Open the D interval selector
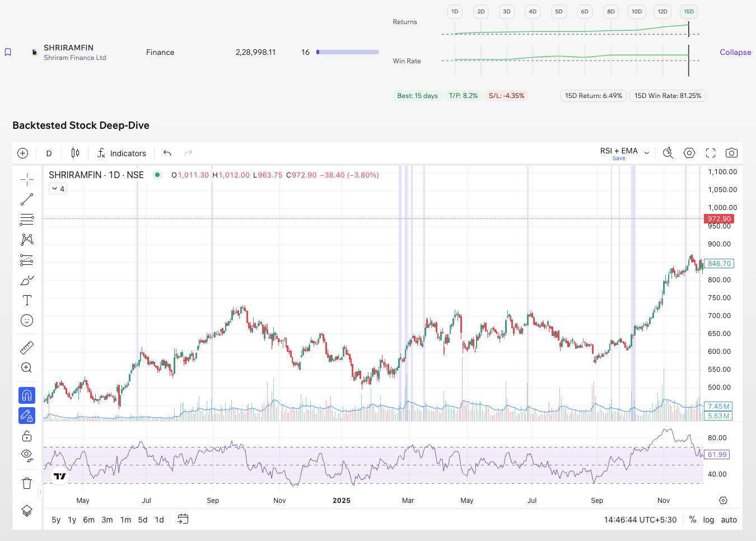 49,153
